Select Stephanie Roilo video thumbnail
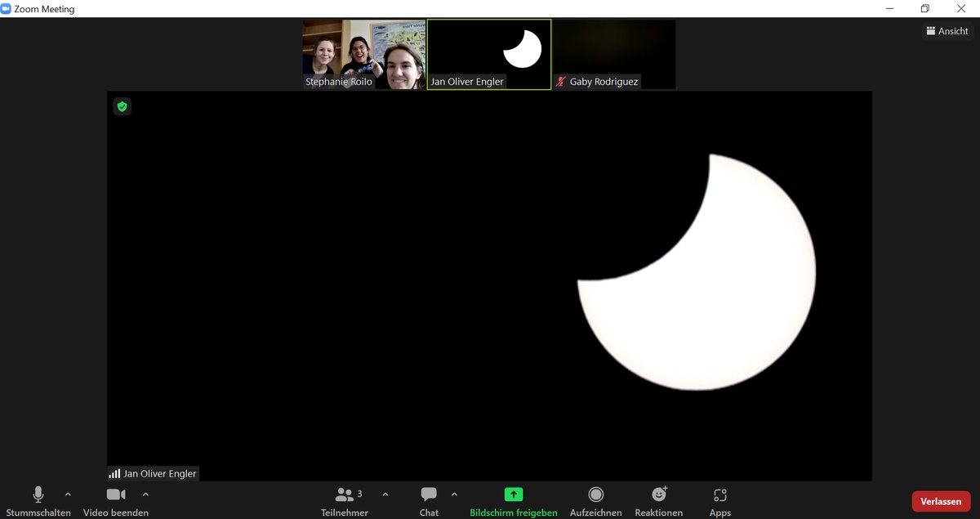 pos(364,54)
